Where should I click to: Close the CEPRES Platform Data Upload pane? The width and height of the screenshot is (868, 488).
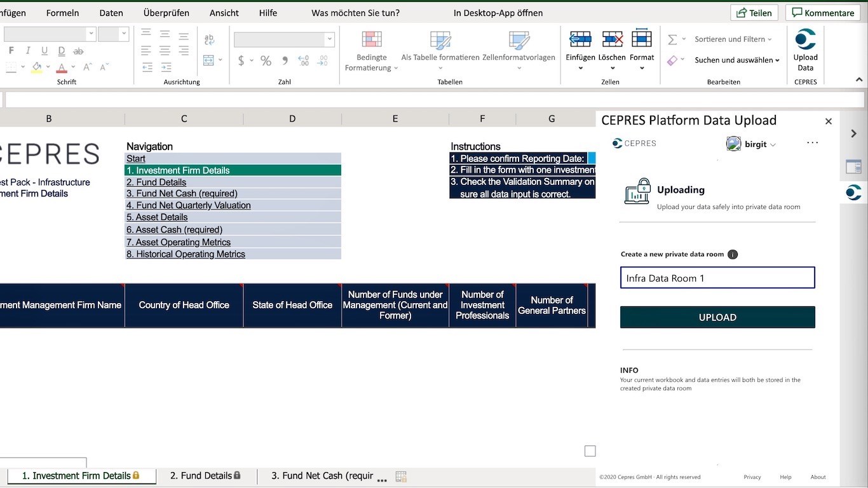(x=829, y=121)
